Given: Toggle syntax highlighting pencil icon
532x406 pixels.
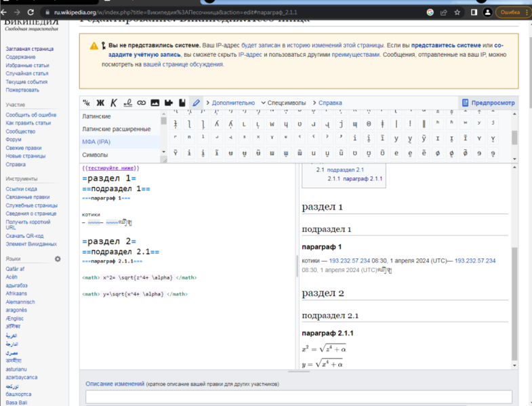Looking at the screenshot, I should point(196,103).
